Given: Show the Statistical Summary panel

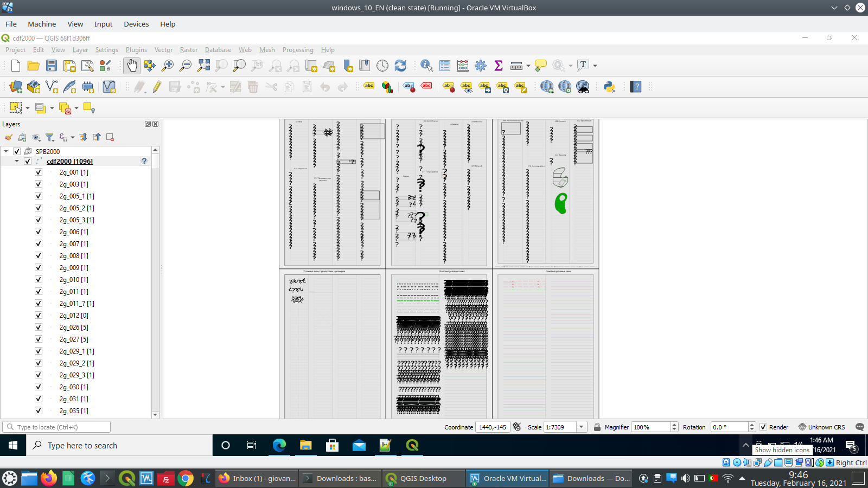Looking at the screenshot, I should (498, 65).
